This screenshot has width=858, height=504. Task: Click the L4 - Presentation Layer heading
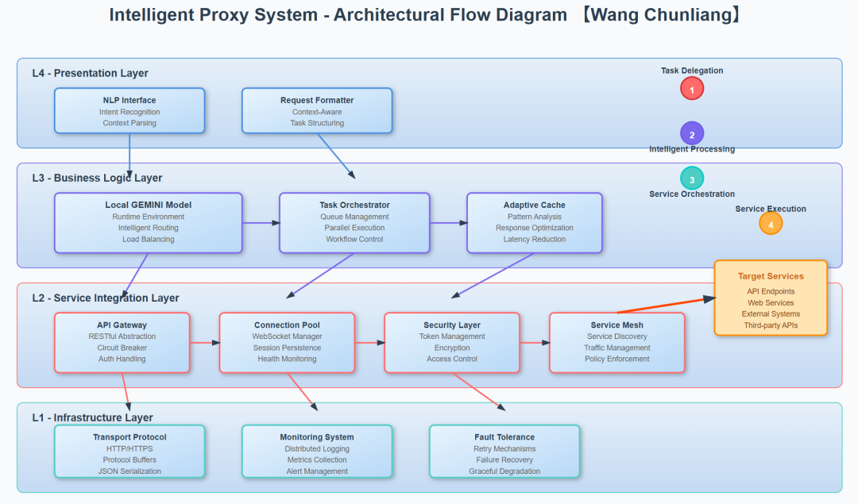90,73
